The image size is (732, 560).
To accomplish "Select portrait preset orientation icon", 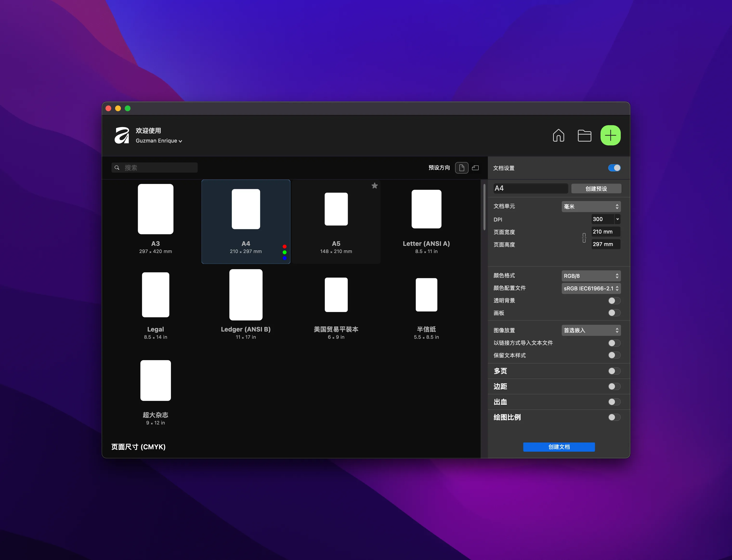I will coord(462,168).
